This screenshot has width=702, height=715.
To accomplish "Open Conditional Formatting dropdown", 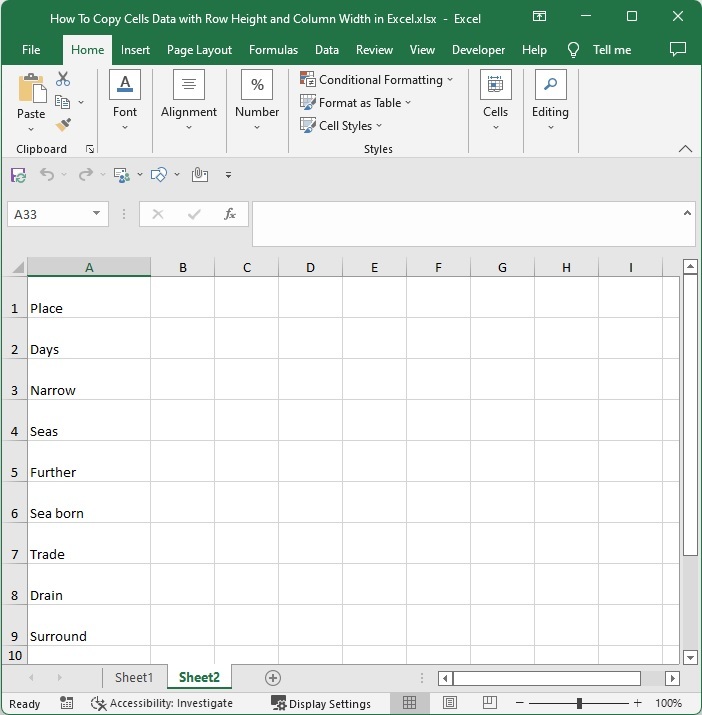I will point(376,79).
